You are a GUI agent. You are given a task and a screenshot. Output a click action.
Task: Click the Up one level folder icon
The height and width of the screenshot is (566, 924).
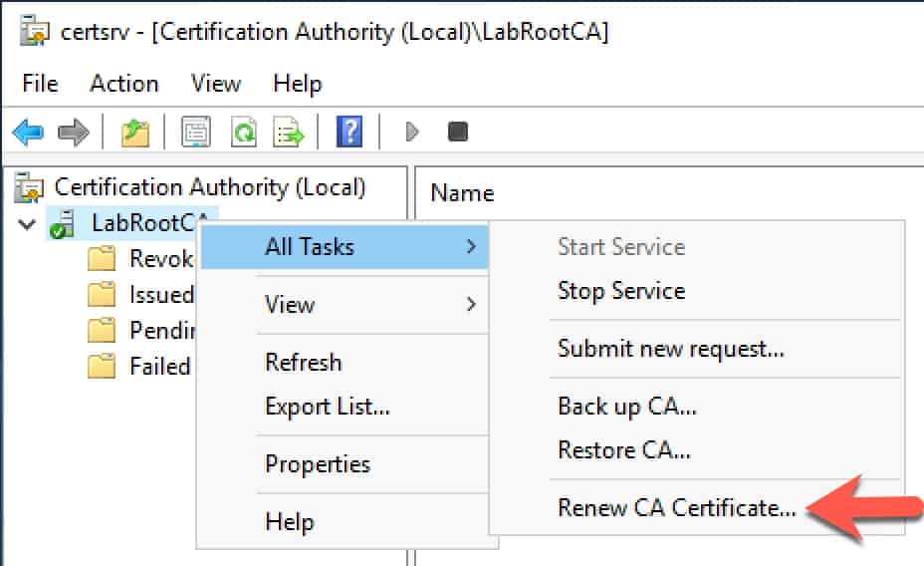(x=135, y=133)
